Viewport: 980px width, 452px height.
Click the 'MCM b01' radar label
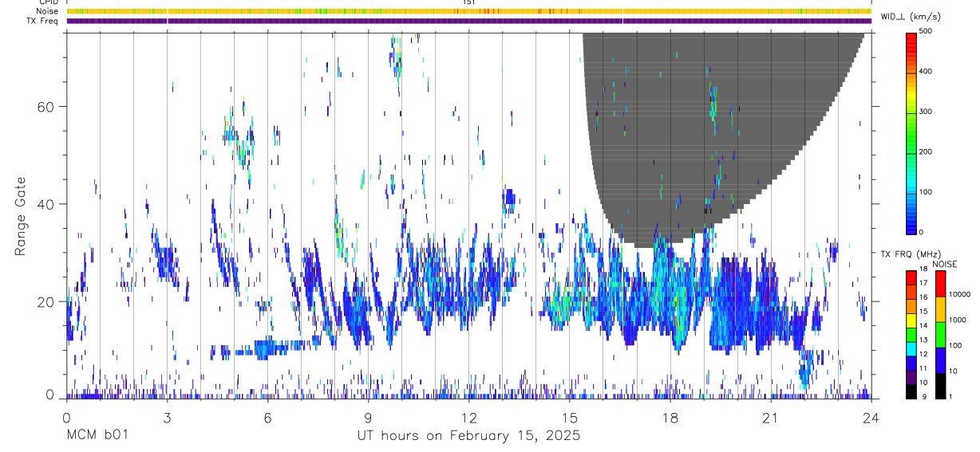coord(97,435)
